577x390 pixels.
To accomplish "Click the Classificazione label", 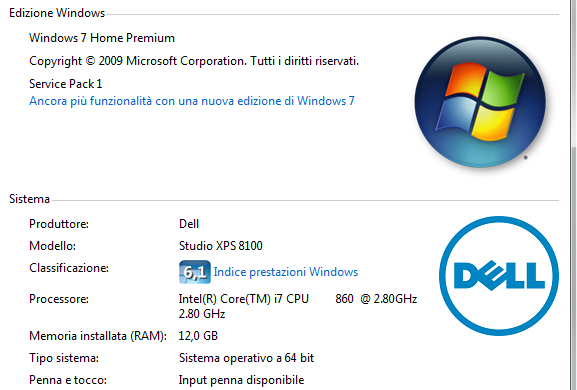I will (69, 268).
